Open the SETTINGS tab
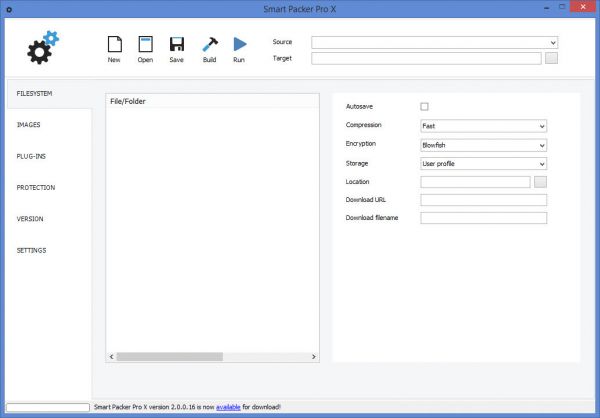 [49, 250]
